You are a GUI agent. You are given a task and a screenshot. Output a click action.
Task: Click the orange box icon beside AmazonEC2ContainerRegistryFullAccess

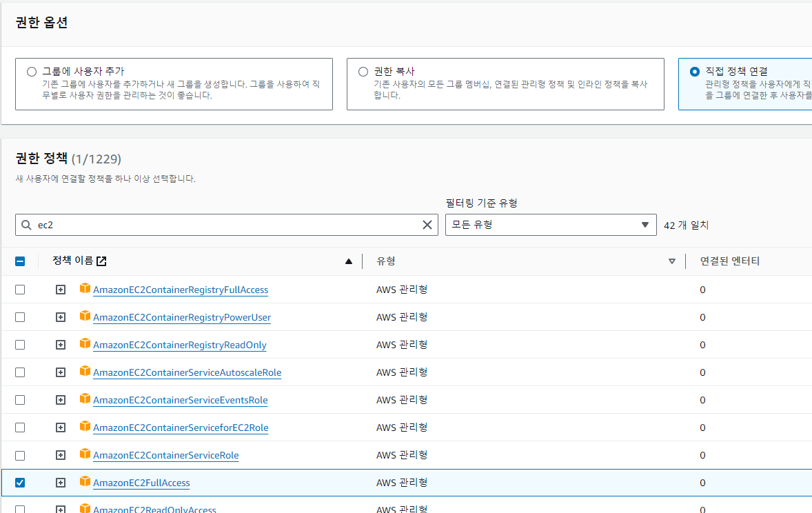click(85, 288)
